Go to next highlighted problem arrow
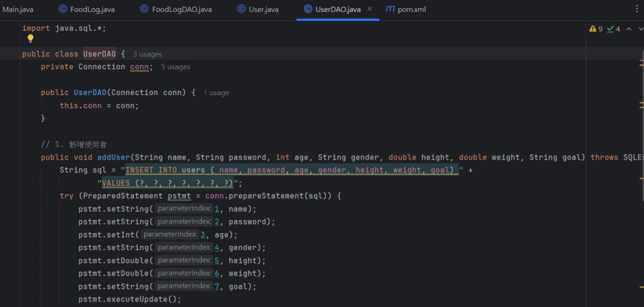Screen dimensions: 644x307 641,29
